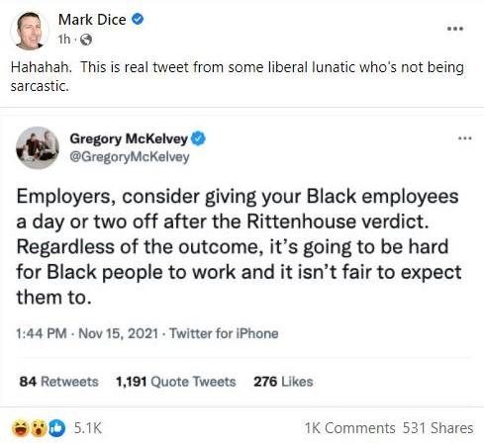Open 1K Comments list
The image size is (484, 448).
coord(349,428)
